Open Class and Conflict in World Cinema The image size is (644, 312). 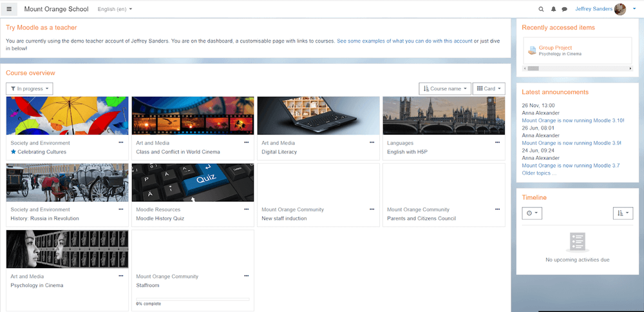(178, 152)
